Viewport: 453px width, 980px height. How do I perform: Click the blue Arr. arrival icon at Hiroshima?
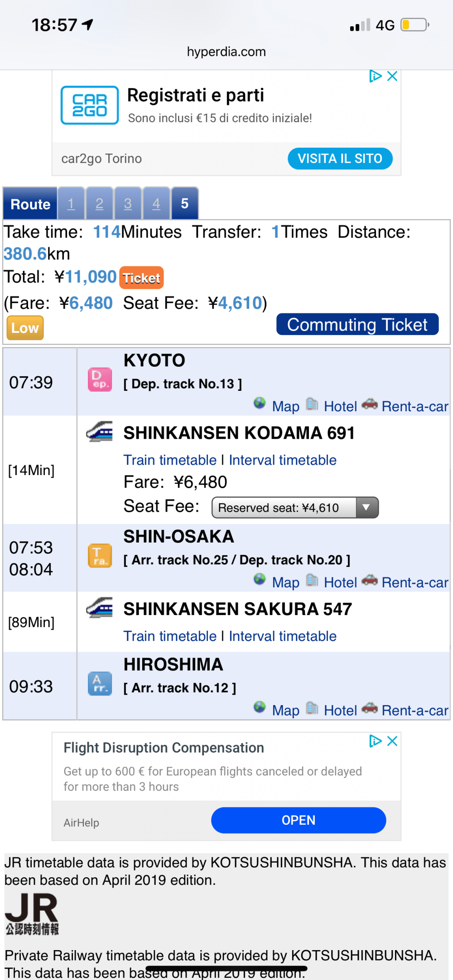coord(100,683)
